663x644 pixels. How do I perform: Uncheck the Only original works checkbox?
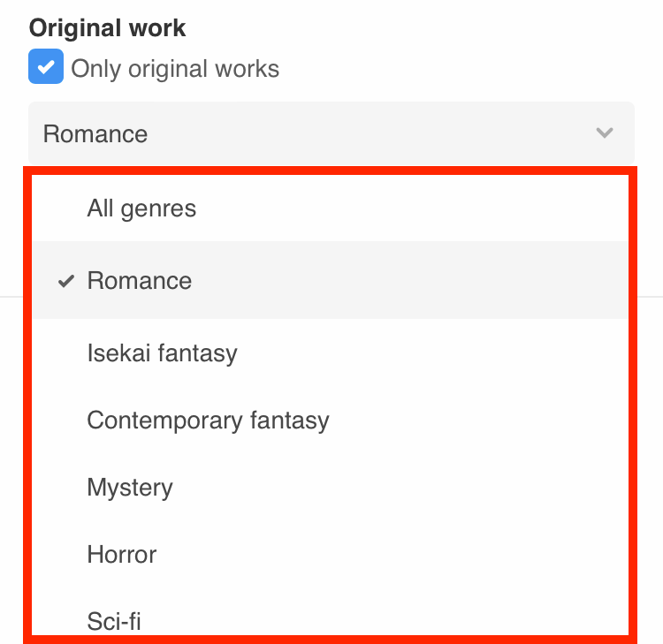[x=46, y=68]
